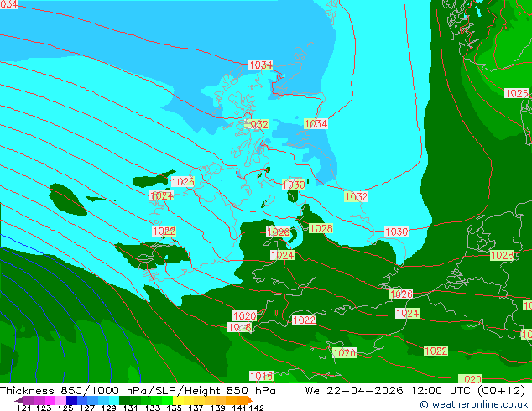Click the darkest green legend swatch above 131
532x411 pixels.
pos(124,400)
